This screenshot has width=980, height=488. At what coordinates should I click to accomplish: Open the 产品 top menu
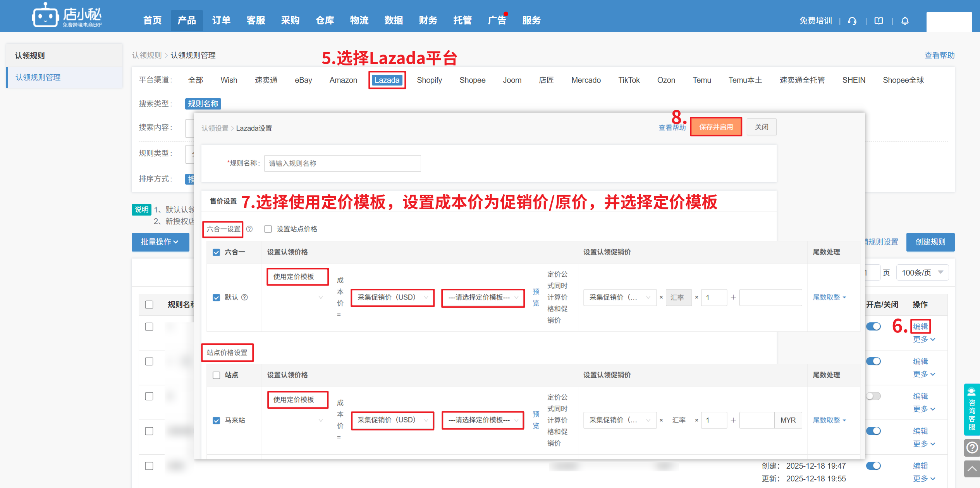(187, 21)
